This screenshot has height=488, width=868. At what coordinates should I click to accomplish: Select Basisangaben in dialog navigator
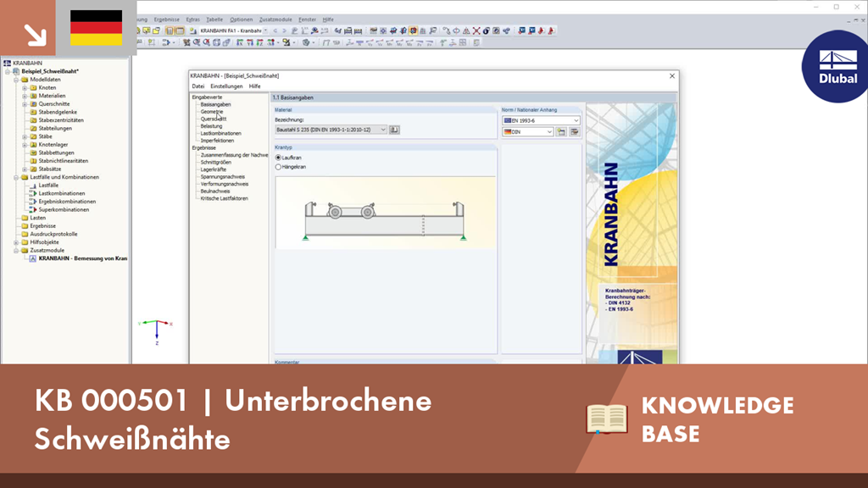tap(215, 104)
